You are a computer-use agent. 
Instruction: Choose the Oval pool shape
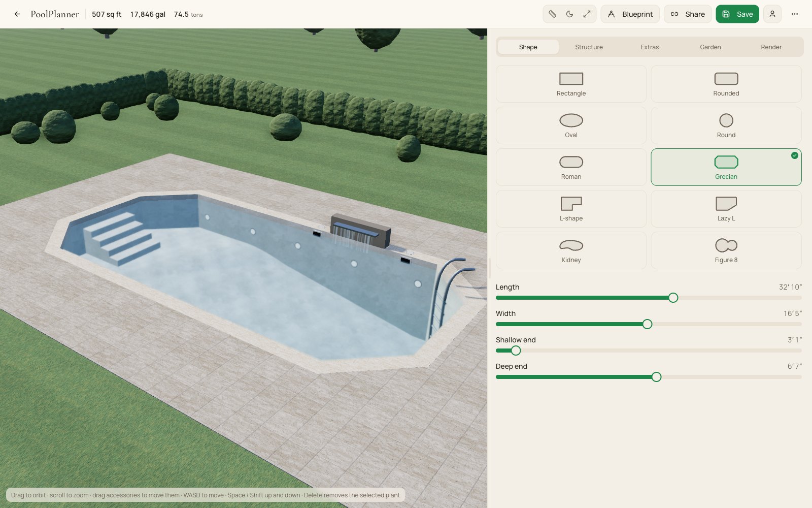coord(571,125)
